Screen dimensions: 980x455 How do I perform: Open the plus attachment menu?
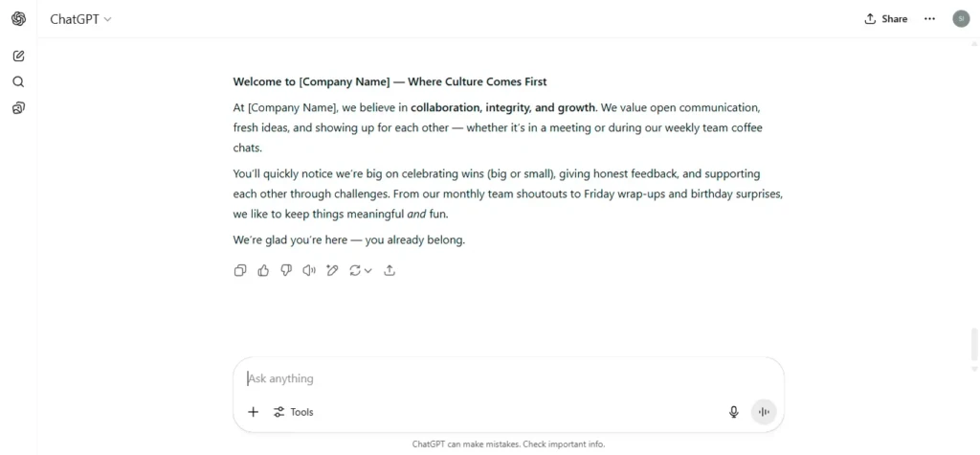click(x=253, y=412)
